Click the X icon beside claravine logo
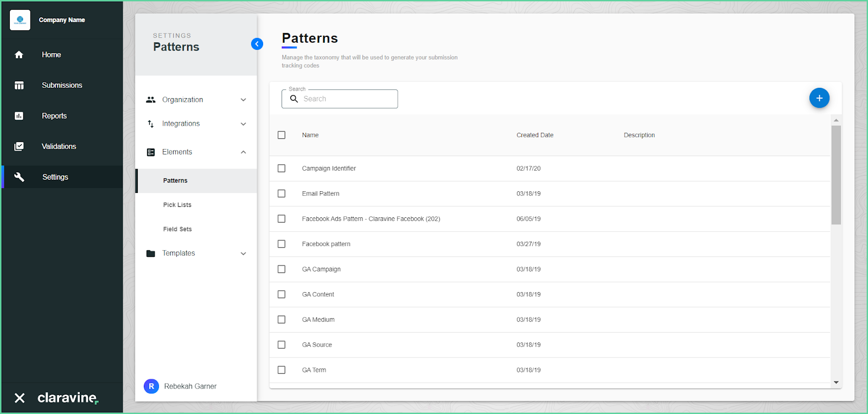 click(20, 398)
